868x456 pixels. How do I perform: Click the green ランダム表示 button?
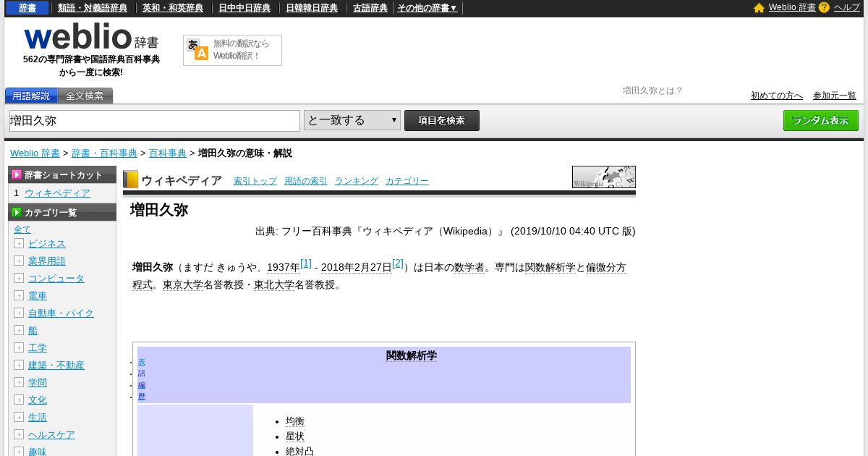tap(821, 120)
